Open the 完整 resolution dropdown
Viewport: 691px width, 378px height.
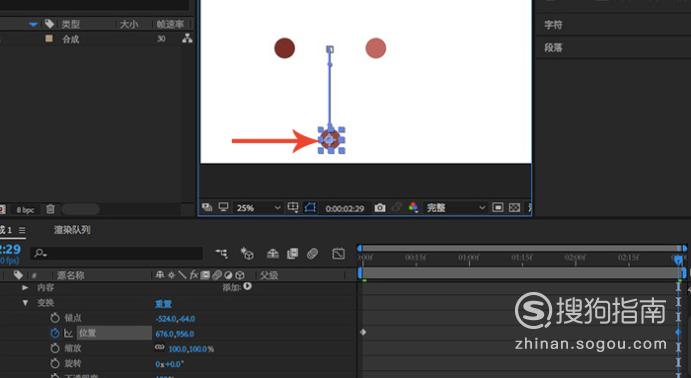click(455, 208)
